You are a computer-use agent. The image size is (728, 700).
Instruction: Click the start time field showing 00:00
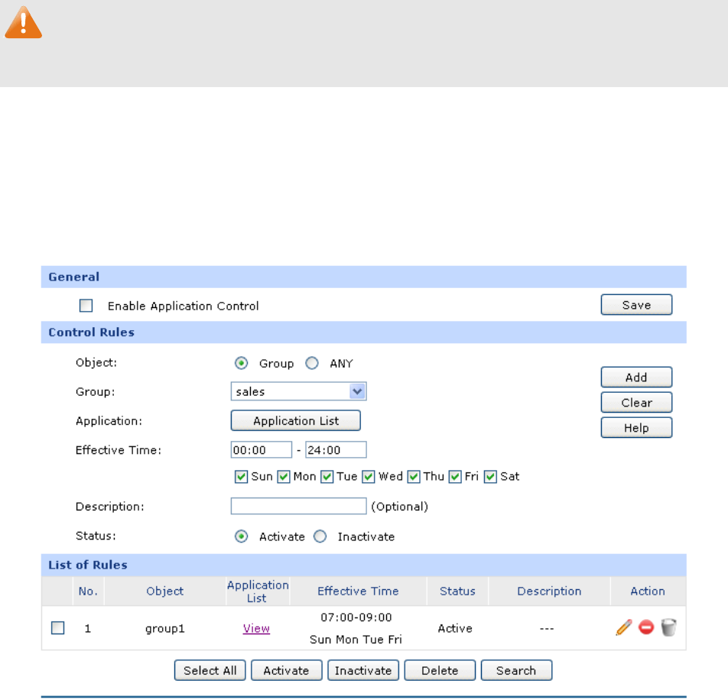261,449
